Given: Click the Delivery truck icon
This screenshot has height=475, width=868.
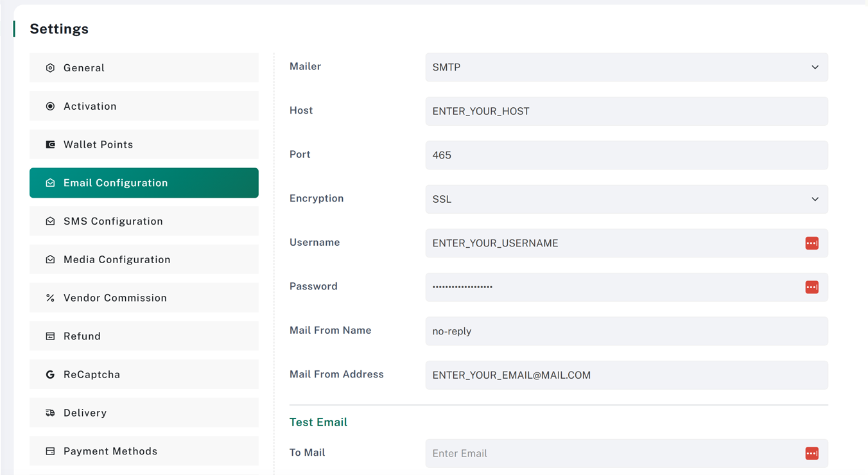Looking at the screenshot, I should [x=50, y=413].
